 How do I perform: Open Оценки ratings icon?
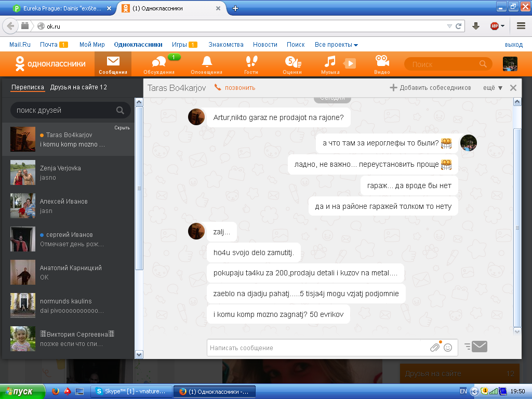coord(292,64)
